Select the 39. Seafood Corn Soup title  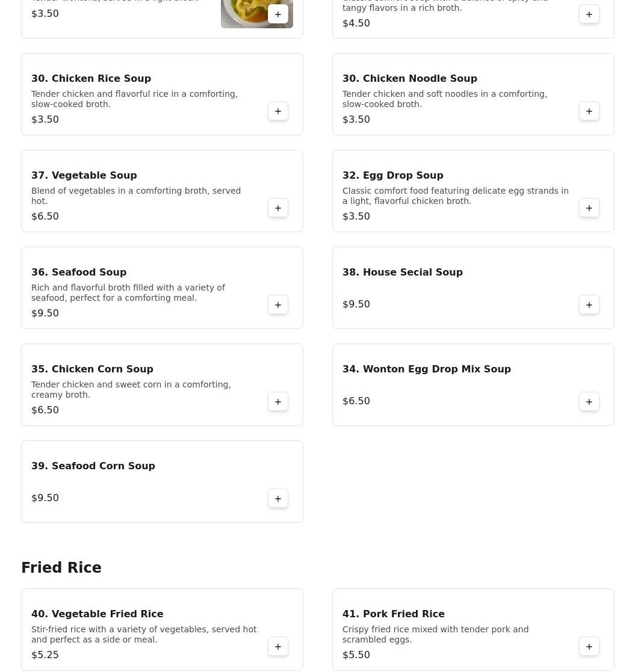coord(93,466)
